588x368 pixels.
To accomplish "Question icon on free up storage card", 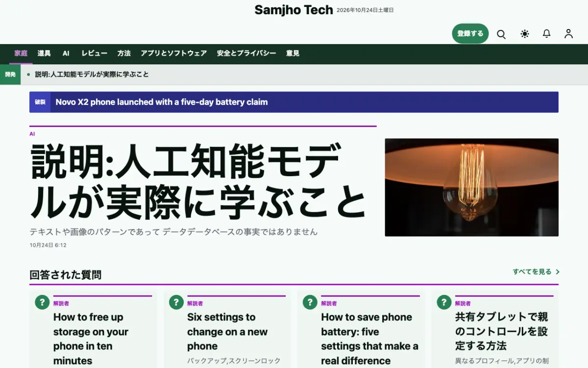I will pos(42,302).
